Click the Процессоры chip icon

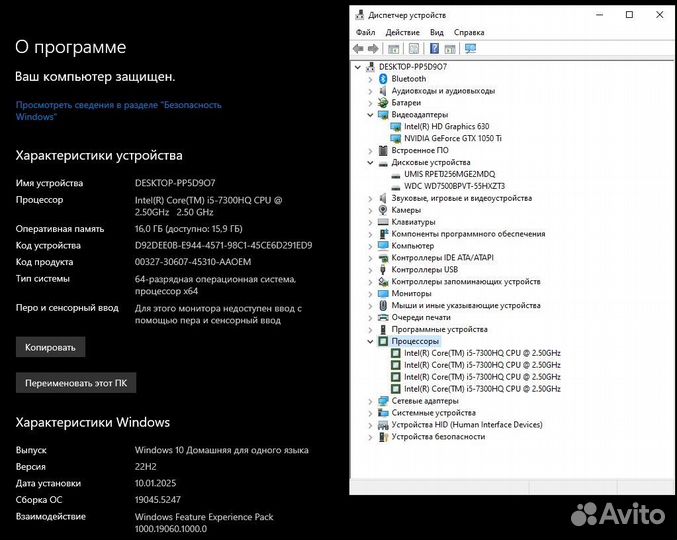coord(383,341)
